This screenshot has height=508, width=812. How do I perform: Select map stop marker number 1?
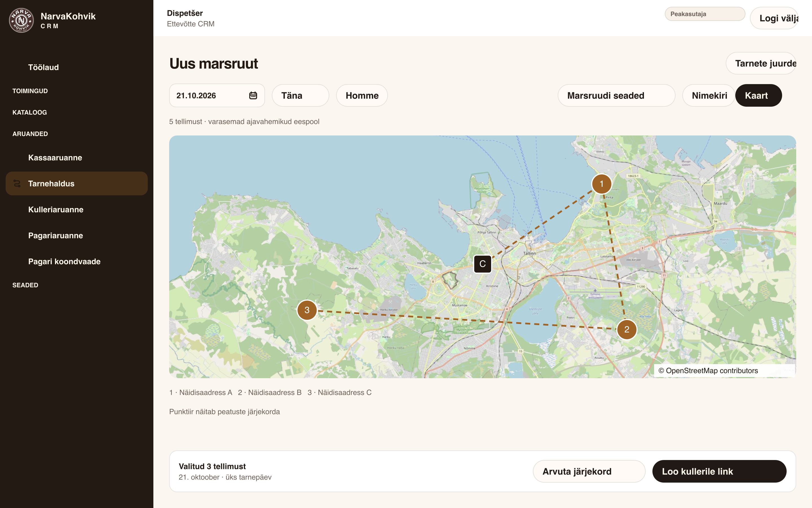pyautogui.click(x=601, y=184)
